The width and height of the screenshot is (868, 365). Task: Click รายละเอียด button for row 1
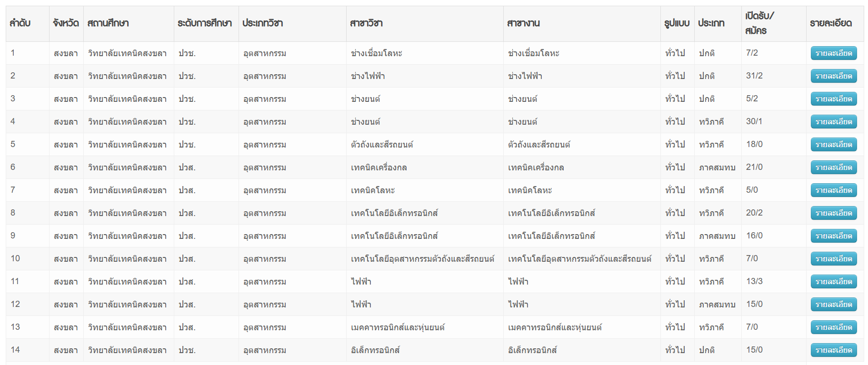click(833, 53)
